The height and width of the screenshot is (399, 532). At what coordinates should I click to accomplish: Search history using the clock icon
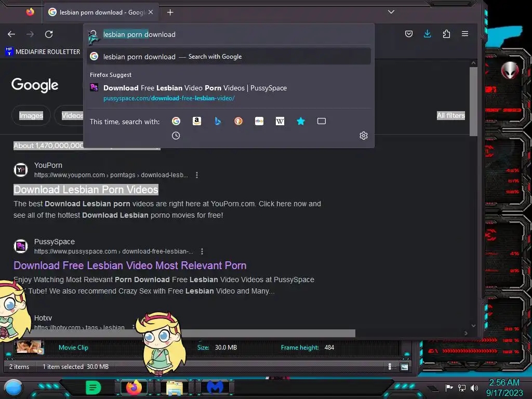[176, 136]
